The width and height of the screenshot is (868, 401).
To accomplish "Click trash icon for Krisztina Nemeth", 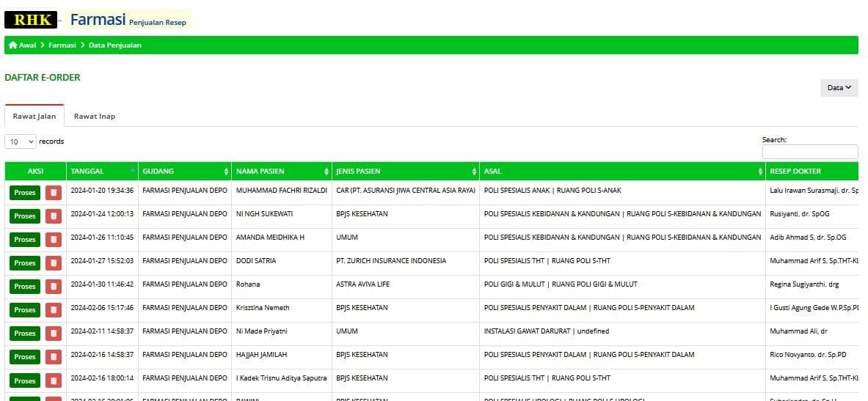I will click(54, 310).
